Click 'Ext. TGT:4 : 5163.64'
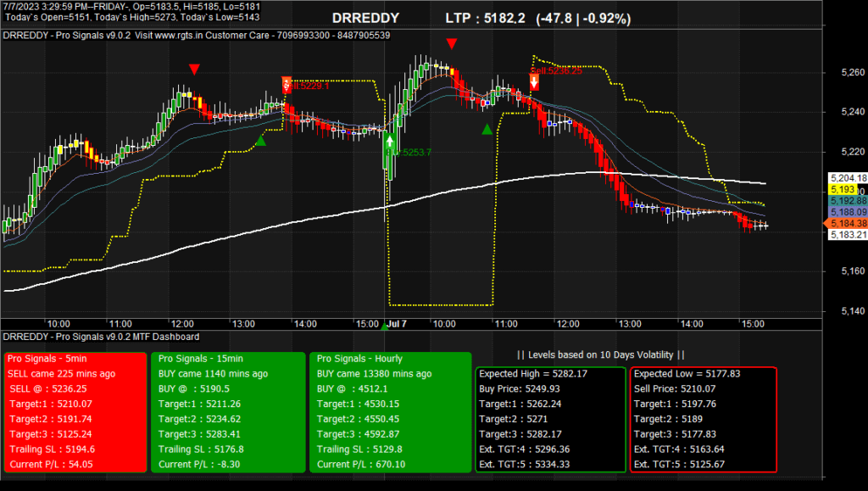This screenshot has width=868, height=491. click(679, 449)
